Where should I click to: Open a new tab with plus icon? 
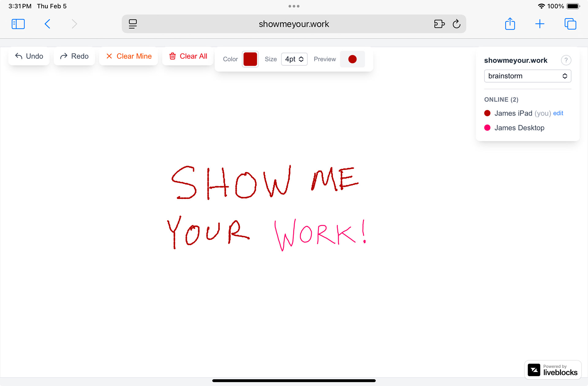pos(540,24)
